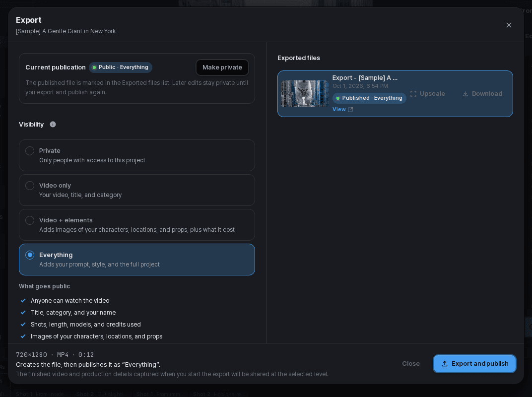
Task: Click 'Shots, length, models, and credits used' item
Action: 86,325
